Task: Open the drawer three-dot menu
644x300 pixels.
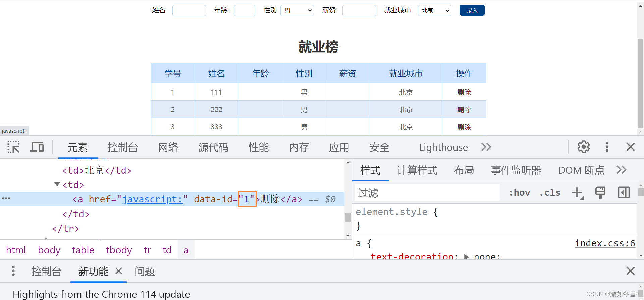Action: pos(13,271)
